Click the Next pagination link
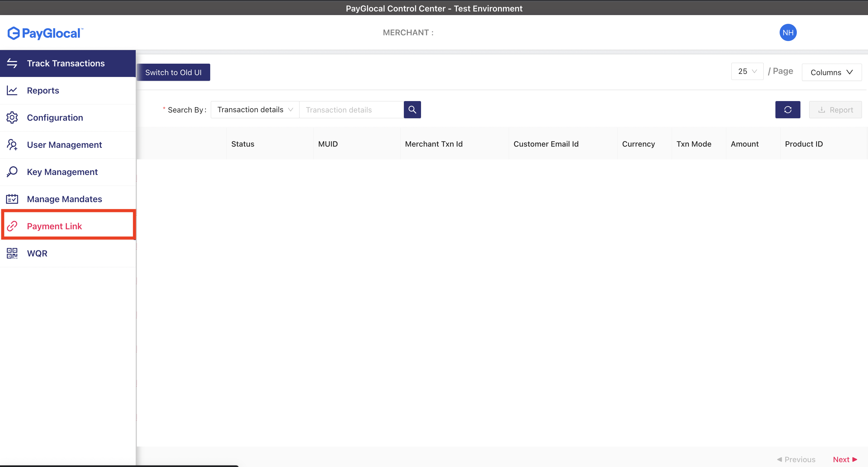The height and width of the screenshot is (467, 868). pos(844,459)
